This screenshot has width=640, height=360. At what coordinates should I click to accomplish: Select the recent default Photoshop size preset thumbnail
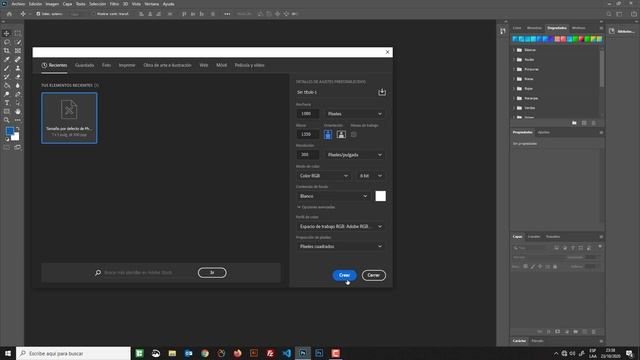click(x=69, y=118)
